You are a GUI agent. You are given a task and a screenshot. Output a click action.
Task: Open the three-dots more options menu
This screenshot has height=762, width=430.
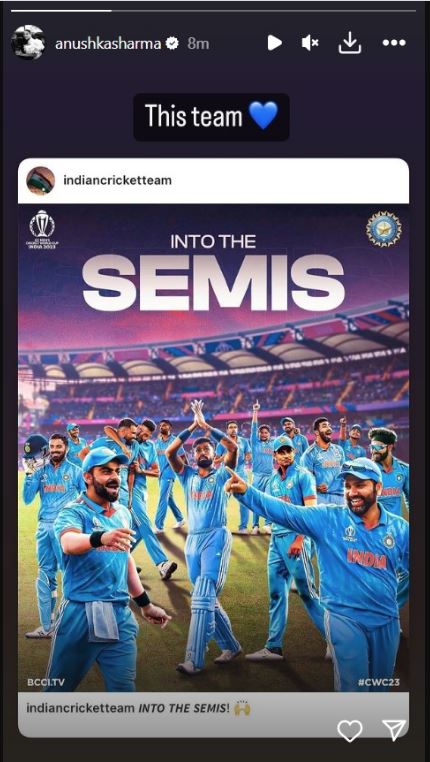pyautogui.click(x=394, y=43)
